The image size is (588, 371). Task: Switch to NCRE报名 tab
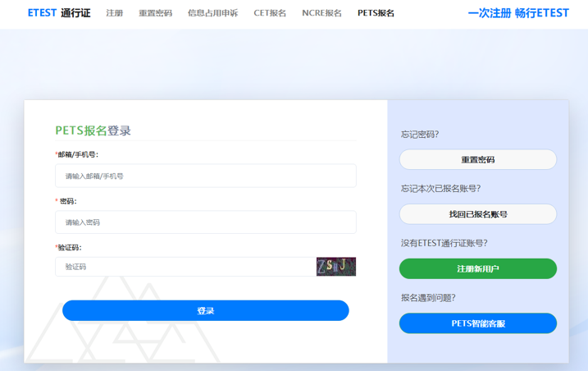[x=321, y=13]
